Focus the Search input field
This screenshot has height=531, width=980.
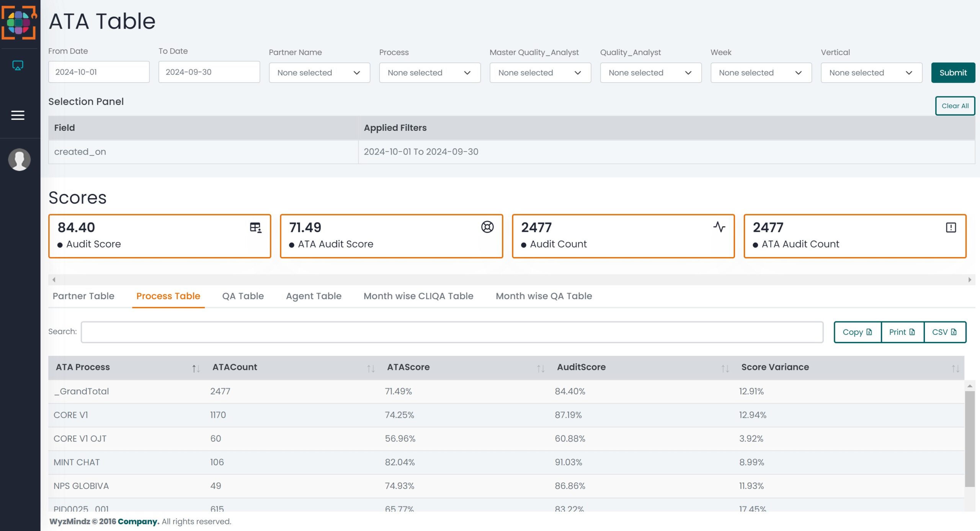(x=452, y=332)
